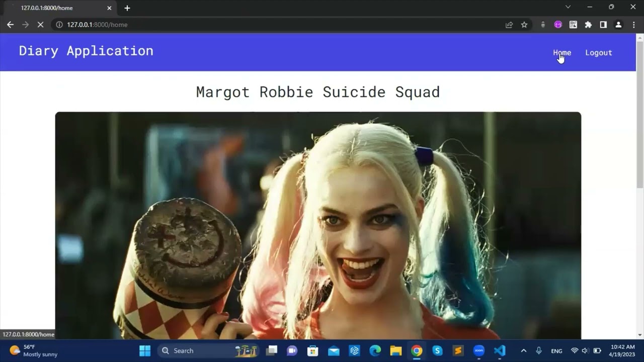644x362 pixels.
Task: Open Wi-Fi network settings in tray
Action: [x=574, y=350]
